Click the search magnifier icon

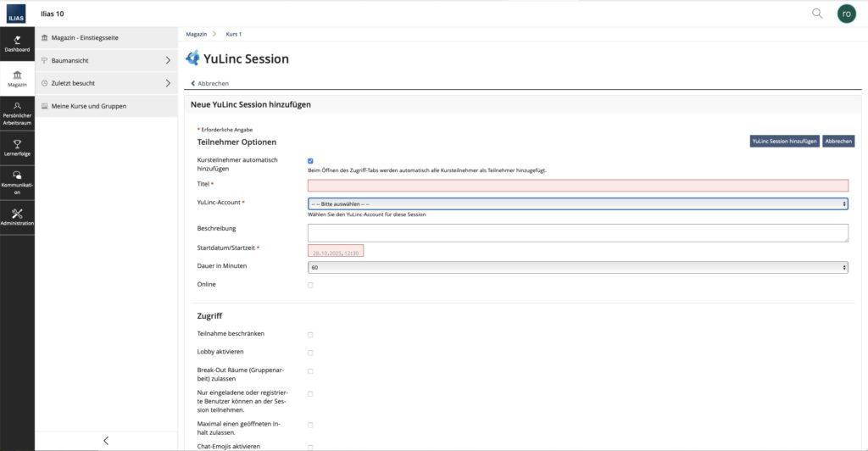(817, 14)
